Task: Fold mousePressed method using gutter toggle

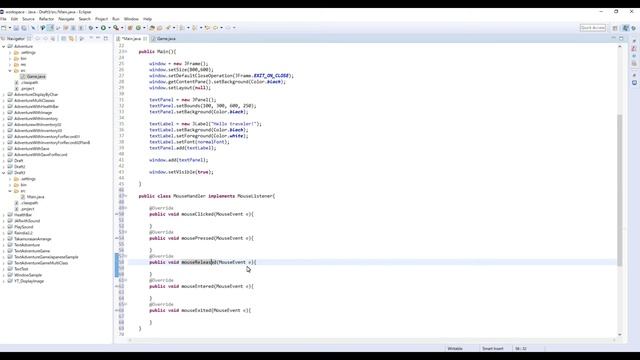Action: point(126,232)
